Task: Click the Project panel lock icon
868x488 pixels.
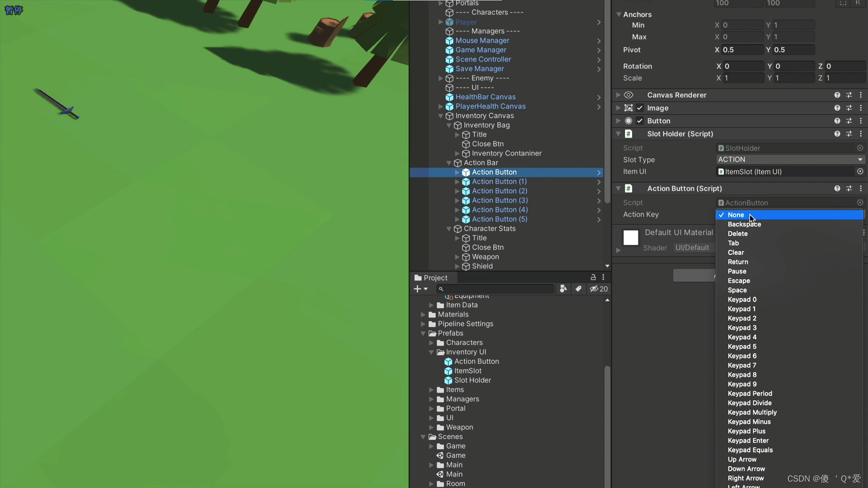Action: pos(593,277)
